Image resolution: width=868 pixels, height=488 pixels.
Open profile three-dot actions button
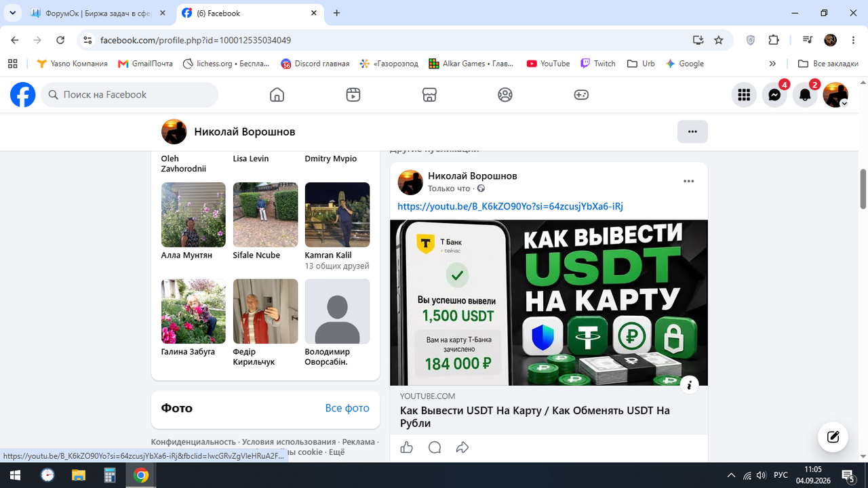(692, 131)
